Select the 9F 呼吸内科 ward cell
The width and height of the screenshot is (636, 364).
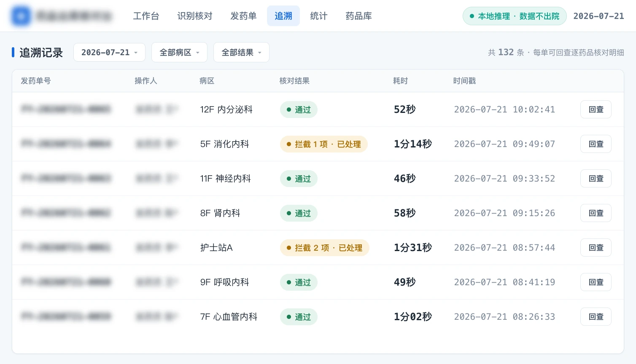(x=224, y=282)
